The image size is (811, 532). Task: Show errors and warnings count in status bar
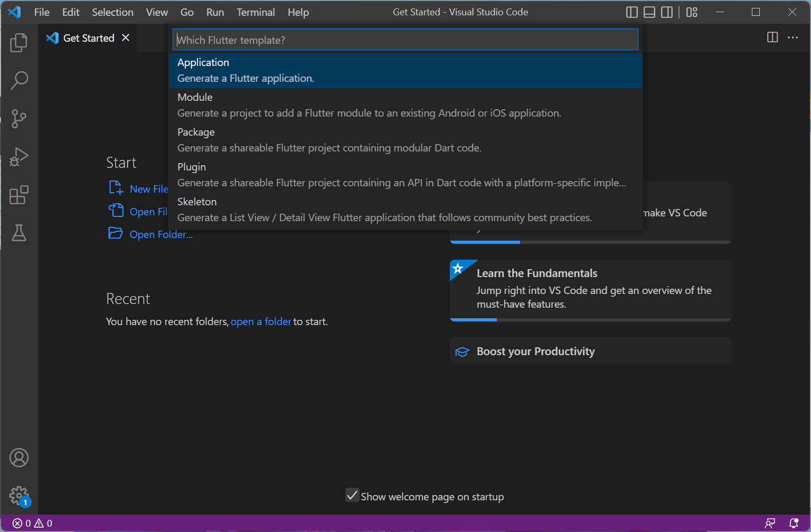click(x=32, y=523)
